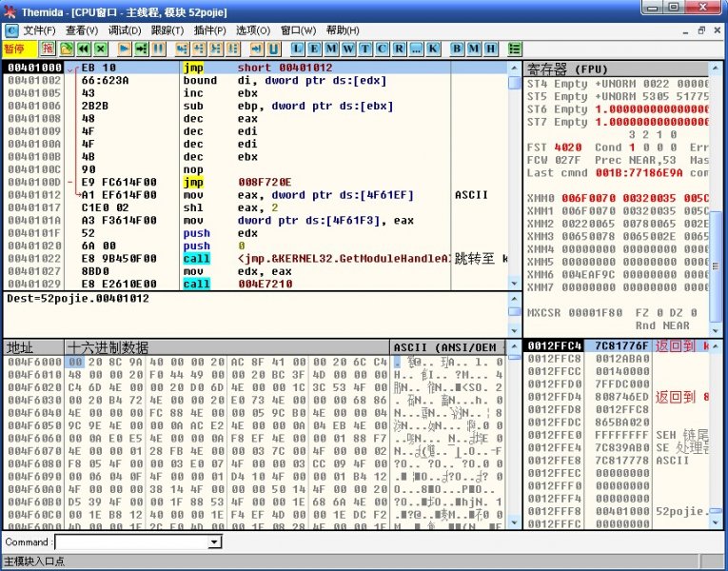Viewport: 728px width, 571px height.
Task: Select the 'jmp 008F720E' instruction row
Action: (255, 182)
